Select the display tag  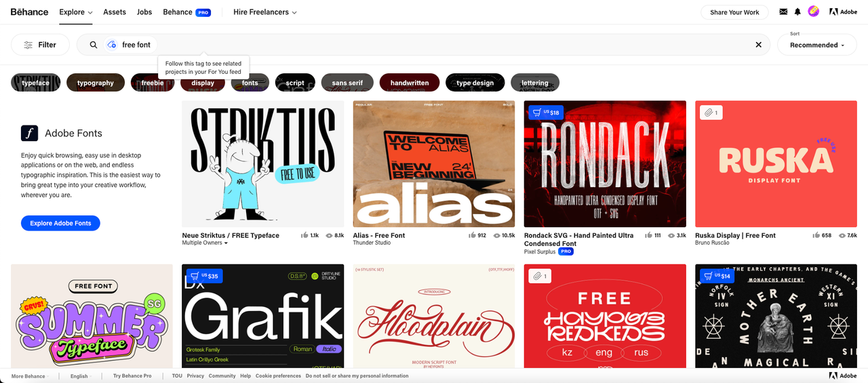203,83
